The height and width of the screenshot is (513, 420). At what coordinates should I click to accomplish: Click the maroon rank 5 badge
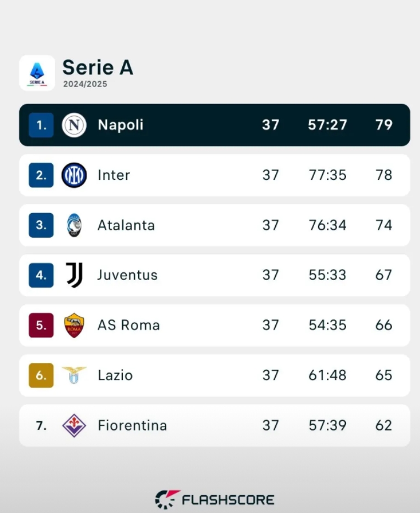pos(41,325)
